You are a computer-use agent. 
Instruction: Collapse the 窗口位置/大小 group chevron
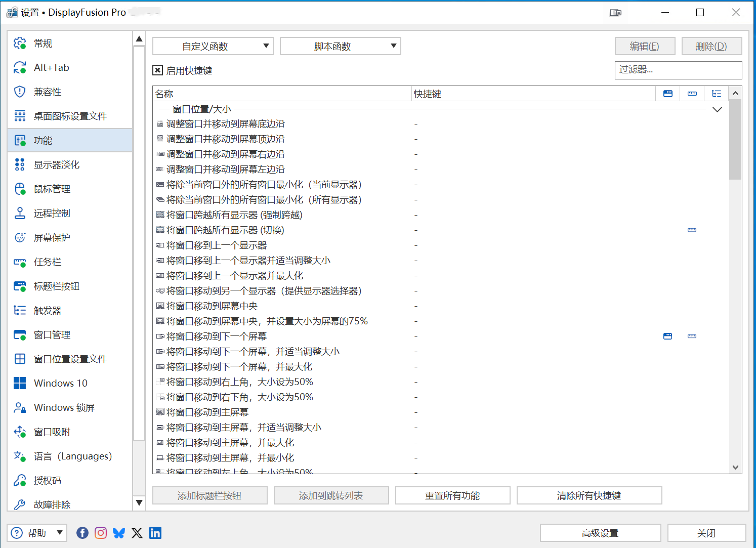[717, 109]
